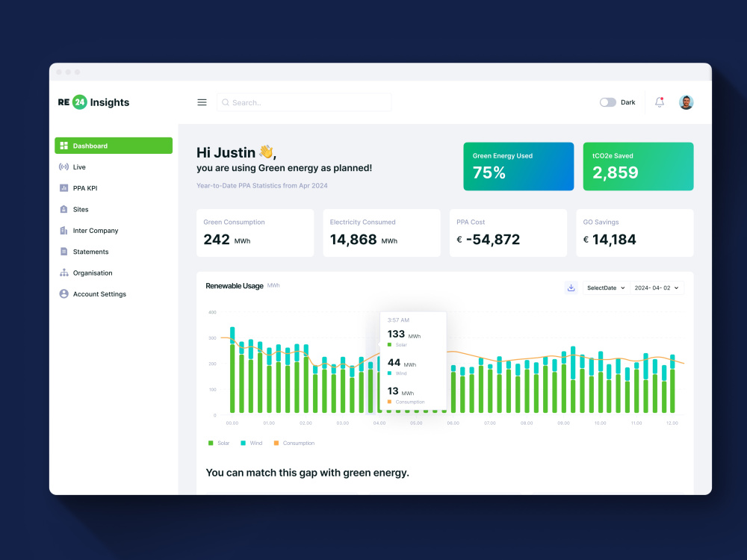Click the Account Settings person icon
This screenshot has width=747, height=560.
tap(63, 293)
